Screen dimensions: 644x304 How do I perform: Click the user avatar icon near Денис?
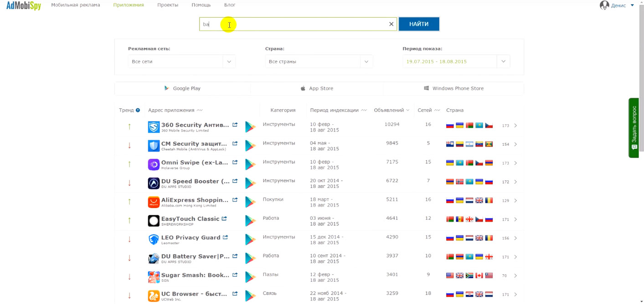(x=604, y=5)
